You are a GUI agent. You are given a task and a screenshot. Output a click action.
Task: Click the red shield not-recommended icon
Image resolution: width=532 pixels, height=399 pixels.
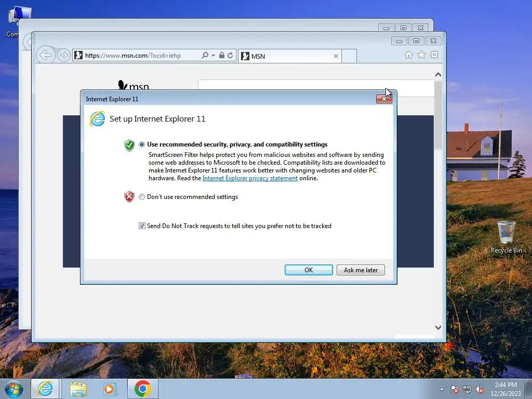point(129,197)
